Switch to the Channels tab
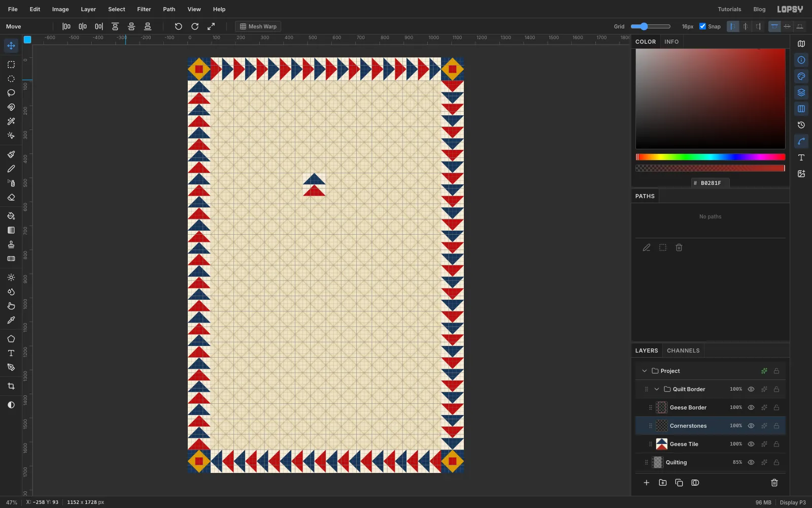 pos(683,351)
